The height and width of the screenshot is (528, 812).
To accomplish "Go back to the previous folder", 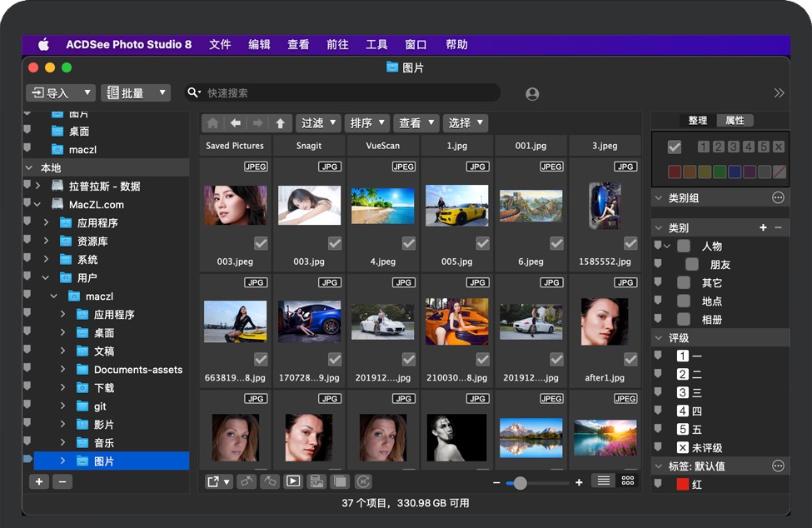I will pos(236,123).
